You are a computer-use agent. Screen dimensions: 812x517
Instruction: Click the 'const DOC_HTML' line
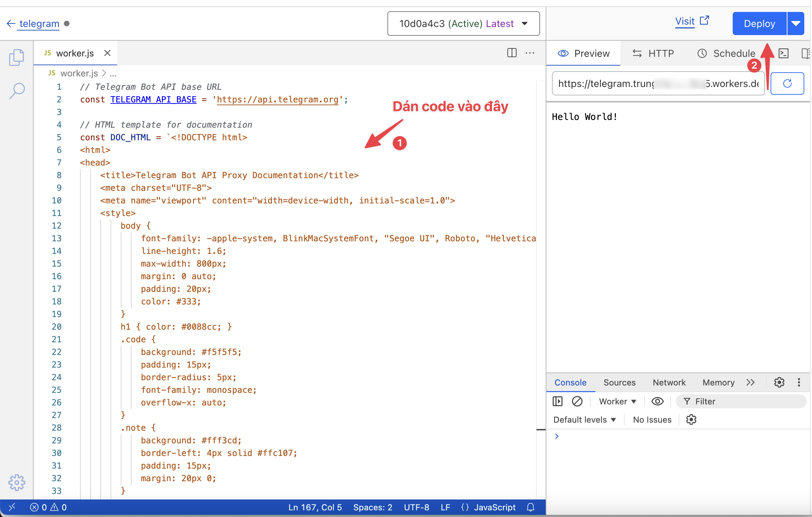164,137
